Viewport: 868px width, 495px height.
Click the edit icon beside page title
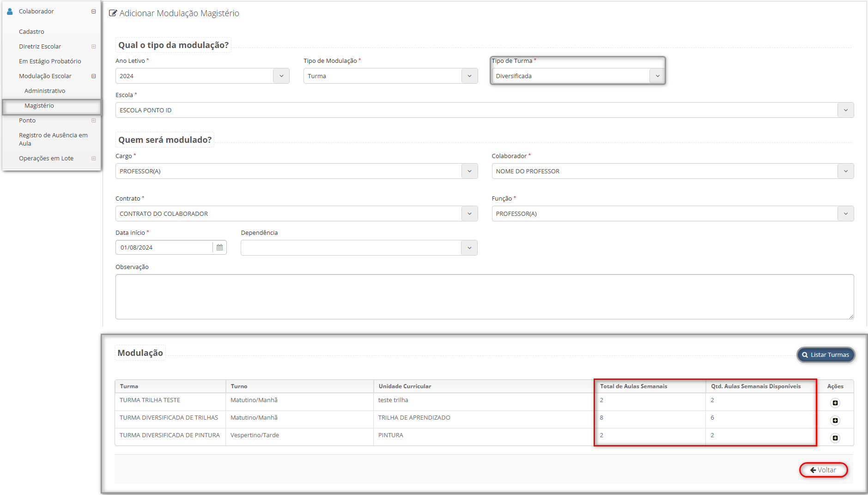[x=113, y=13]
